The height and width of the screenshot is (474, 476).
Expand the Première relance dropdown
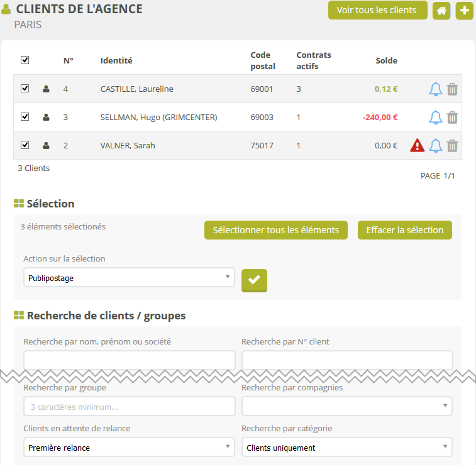129,448
